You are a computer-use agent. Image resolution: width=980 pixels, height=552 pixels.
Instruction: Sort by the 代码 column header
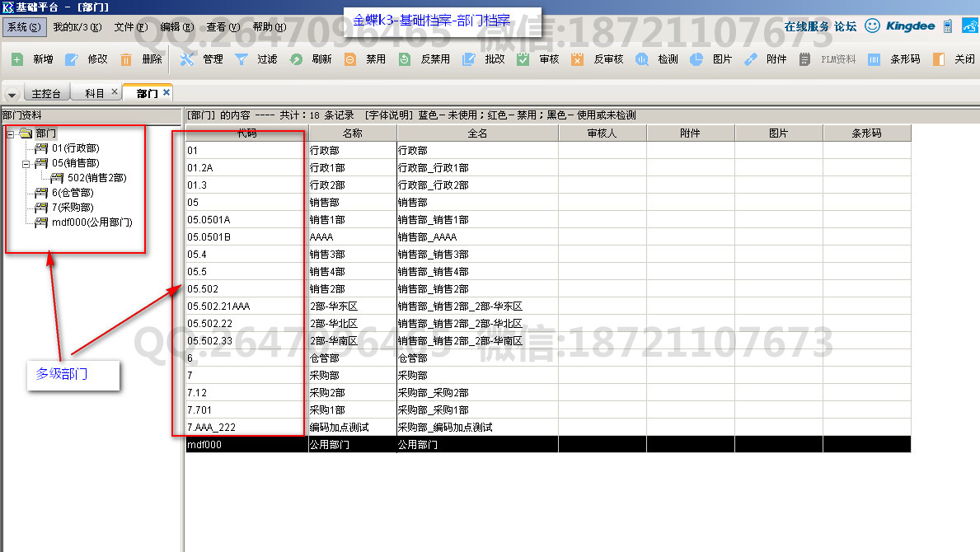coord(246,133)
